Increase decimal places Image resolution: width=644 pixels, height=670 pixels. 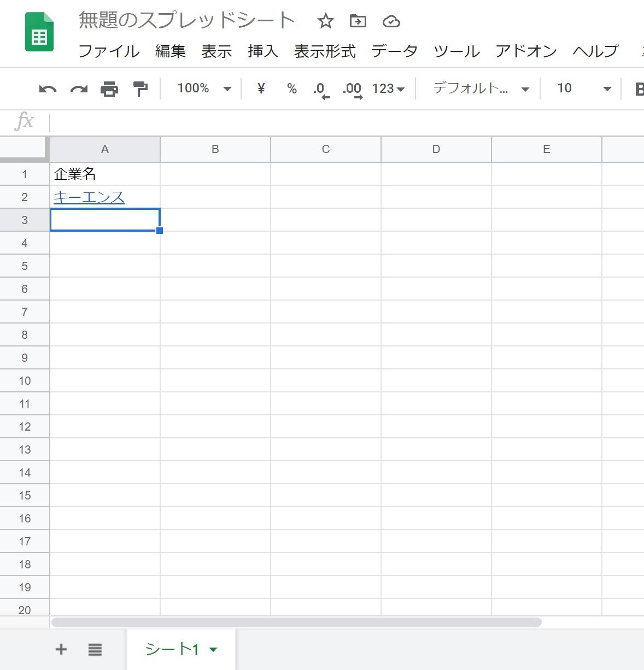(353, 90)
